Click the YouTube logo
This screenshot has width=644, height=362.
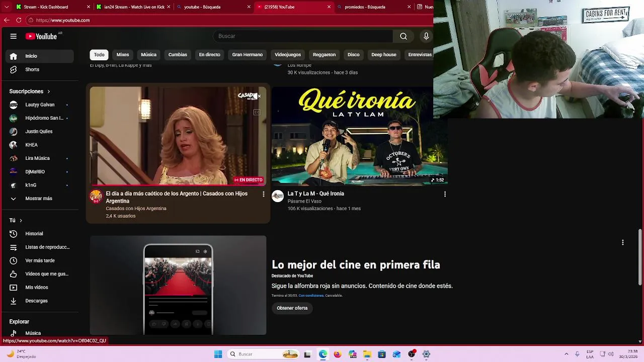[41, 36]
